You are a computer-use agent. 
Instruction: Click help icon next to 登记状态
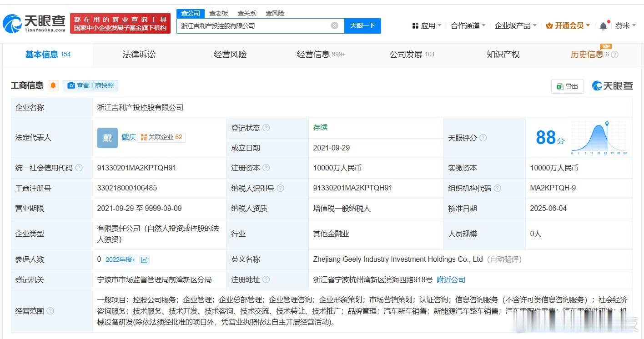tap(266, 128)
